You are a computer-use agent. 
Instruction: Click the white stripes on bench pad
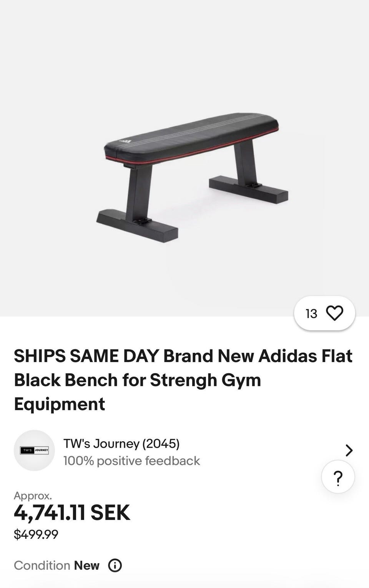200,127
